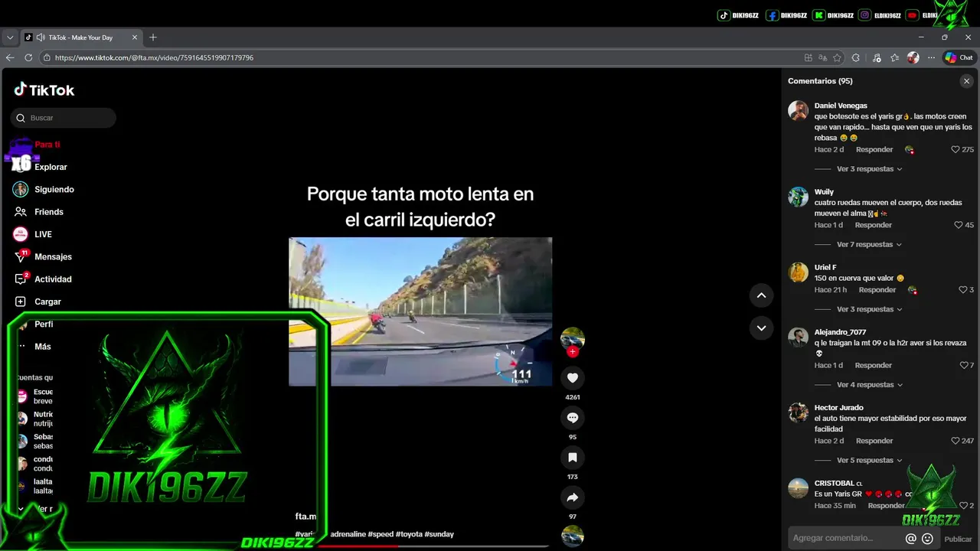Close the TikTok - Make Your Day tab

(135, 37)
